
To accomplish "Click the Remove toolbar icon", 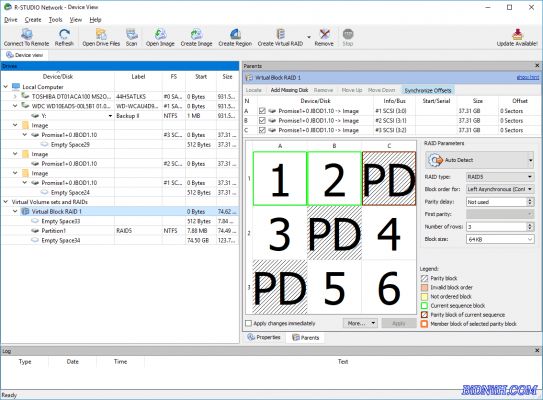I will [324, 34].
